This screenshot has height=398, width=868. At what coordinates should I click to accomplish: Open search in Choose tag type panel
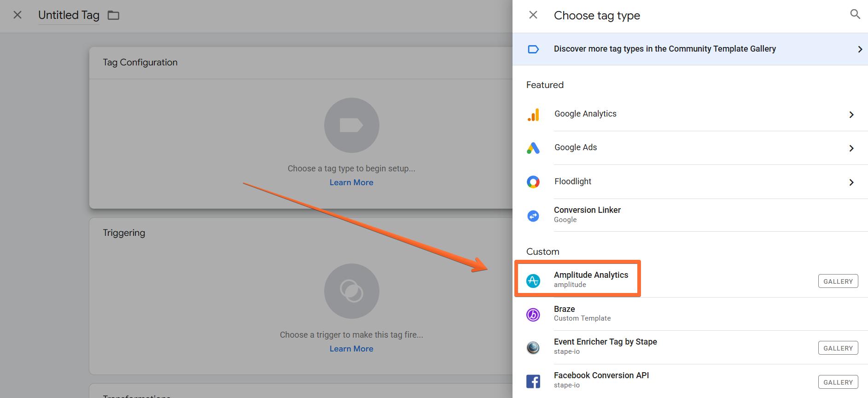[855, 14]
